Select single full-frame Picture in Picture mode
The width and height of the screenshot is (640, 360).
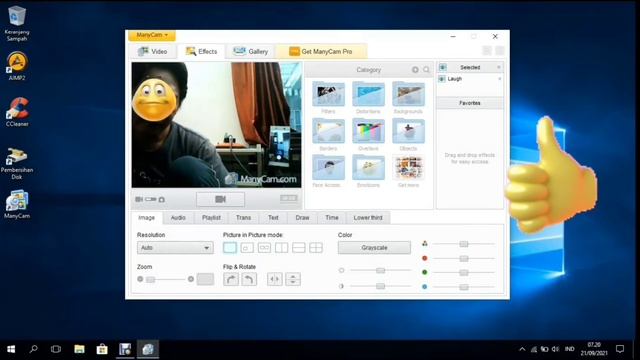coord(230,248)
